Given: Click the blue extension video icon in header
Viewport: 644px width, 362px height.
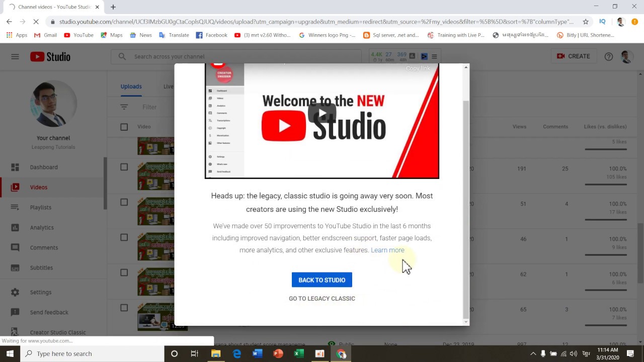Looking at the screenshot, I should [424, 56].
